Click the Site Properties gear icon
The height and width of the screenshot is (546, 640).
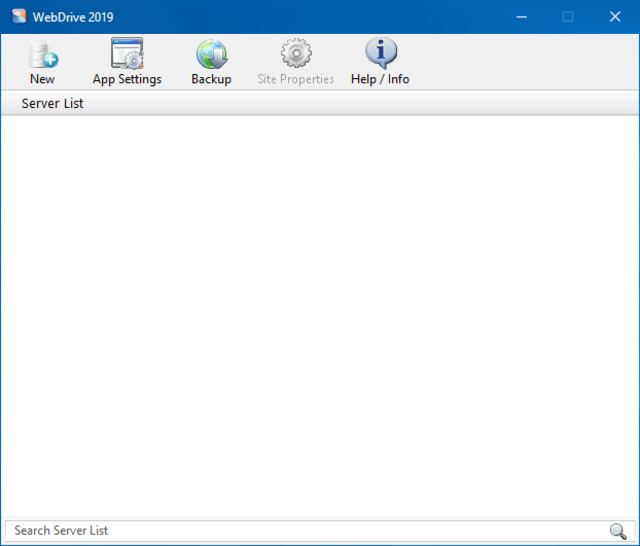pos(295,54)
